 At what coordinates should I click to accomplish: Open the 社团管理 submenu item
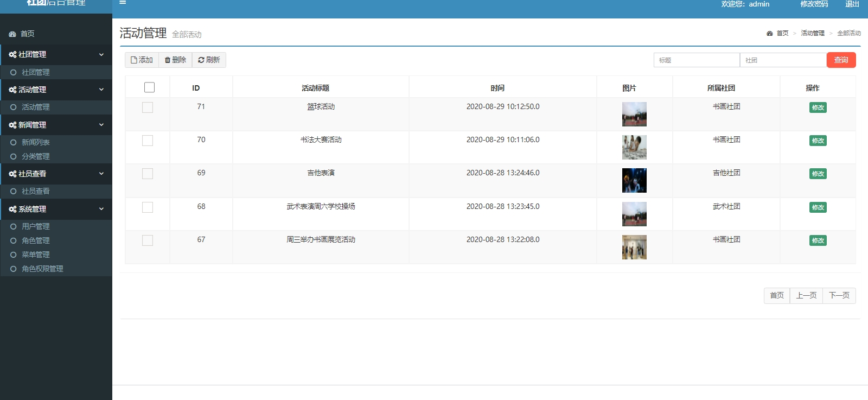(35, 72)
